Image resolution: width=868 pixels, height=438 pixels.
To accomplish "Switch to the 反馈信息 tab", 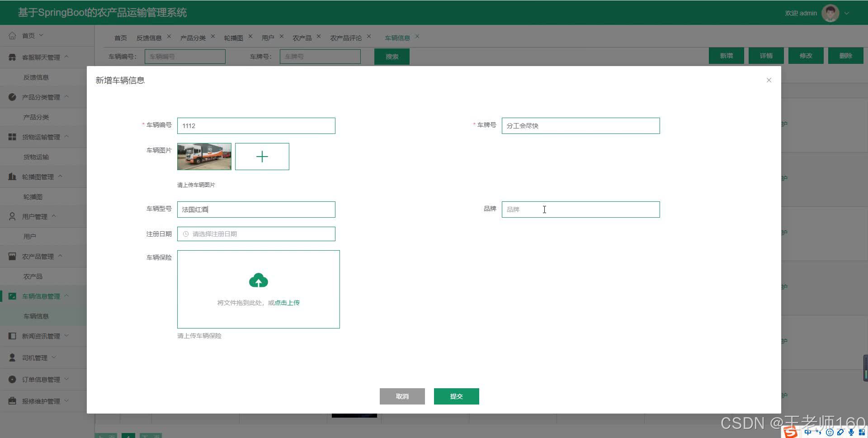I will tap(149, 38).
